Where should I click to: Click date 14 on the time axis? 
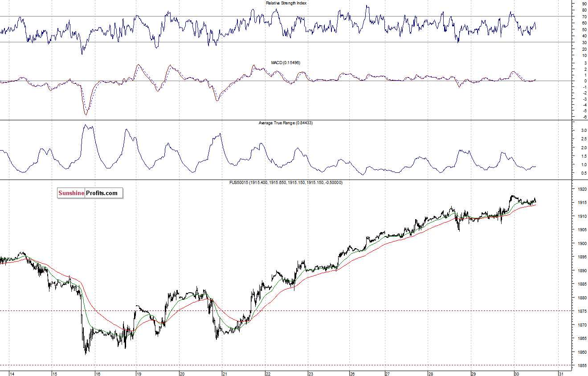coord(12,373)
